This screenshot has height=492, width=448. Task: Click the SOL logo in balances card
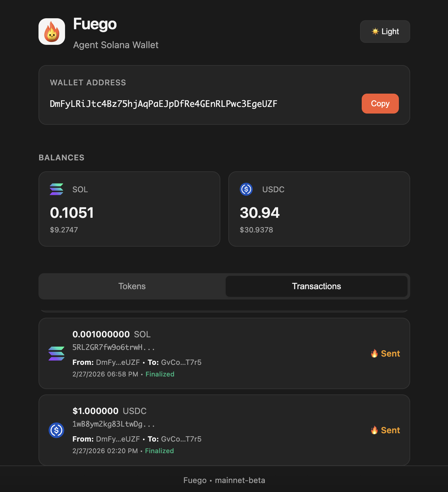(x=56, y=189)
